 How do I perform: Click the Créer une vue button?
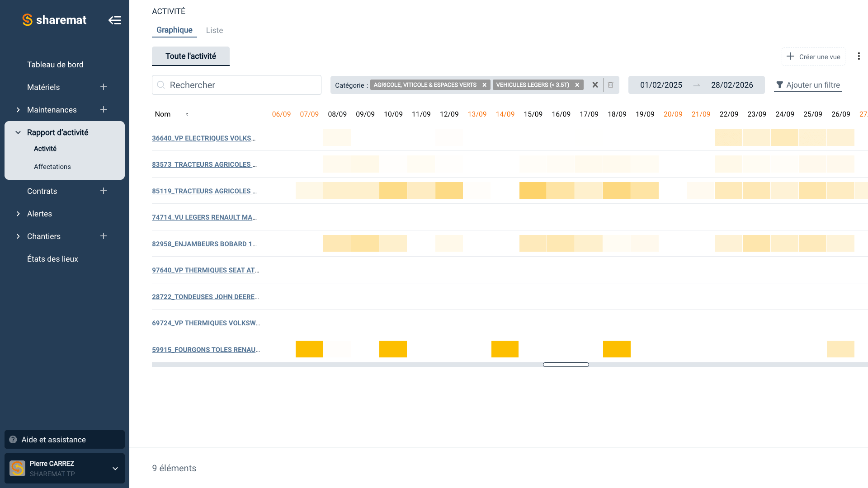click(x=813, y=56)
